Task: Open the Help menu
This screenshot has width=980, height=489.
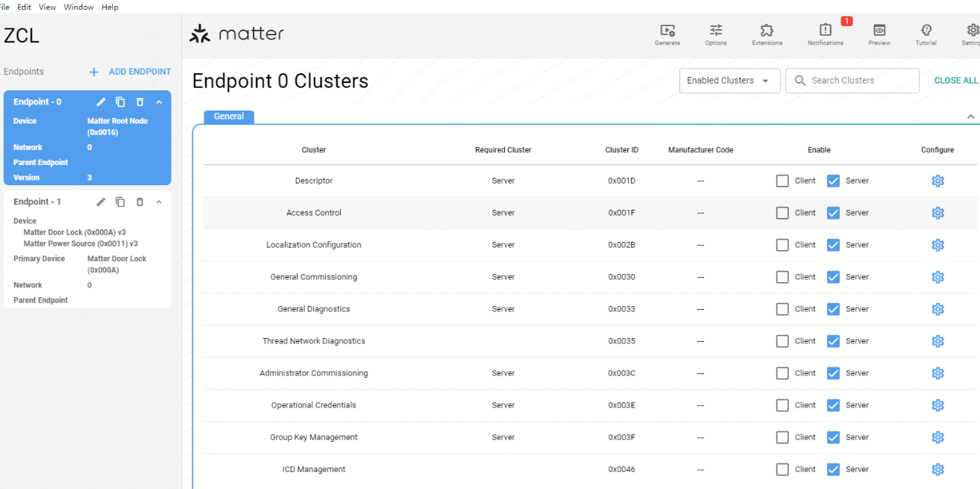Action: point(110,7)
